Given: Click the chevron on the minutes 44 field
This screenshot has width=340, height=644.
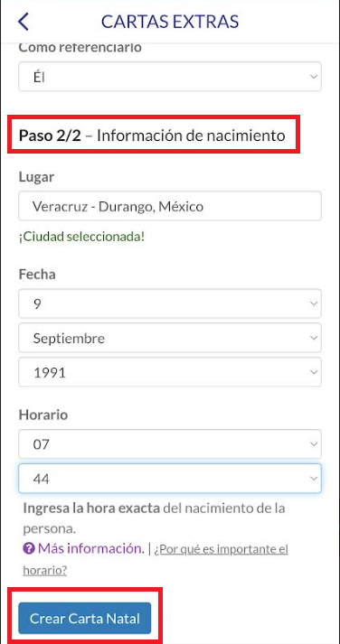Looking at the screenshot, I should coord(314,479).
